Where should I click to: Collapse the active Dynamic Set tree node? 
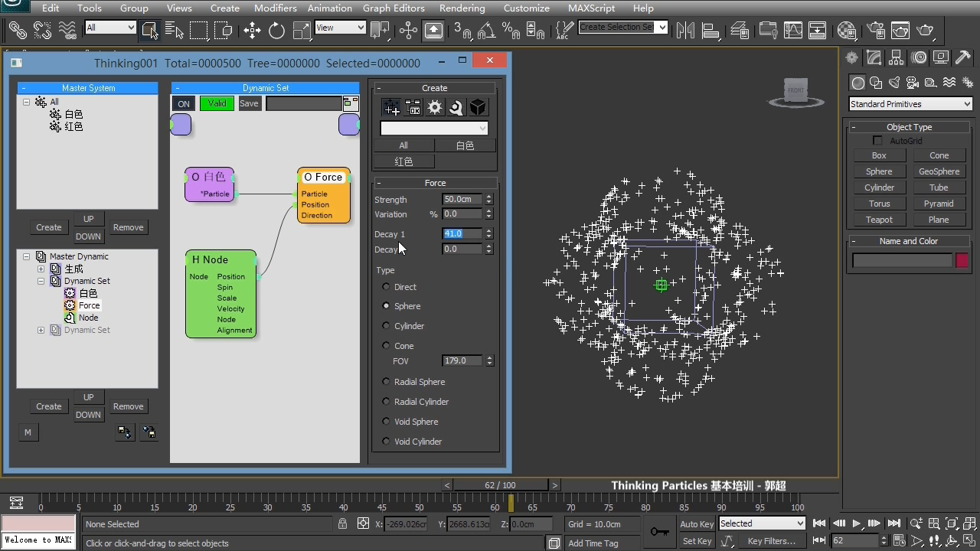tap(41, 281)
